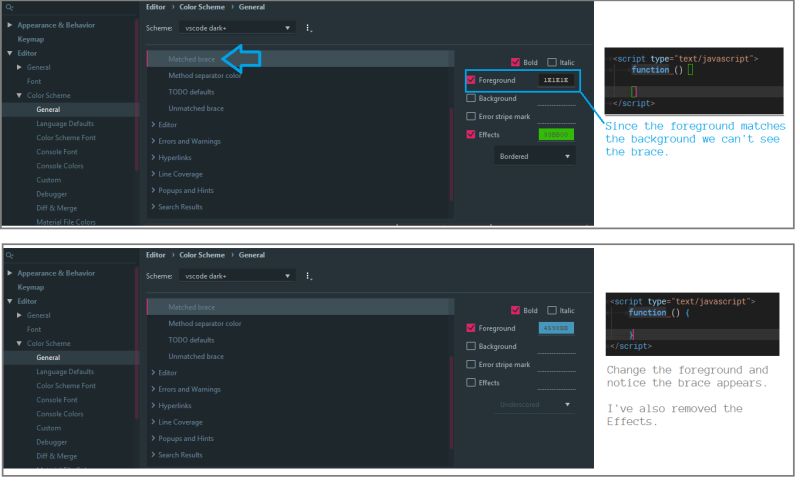The height and width of the screenshot is (482, 800).
Task: Click the code preview showing blue braces
Action: (692, 324)
